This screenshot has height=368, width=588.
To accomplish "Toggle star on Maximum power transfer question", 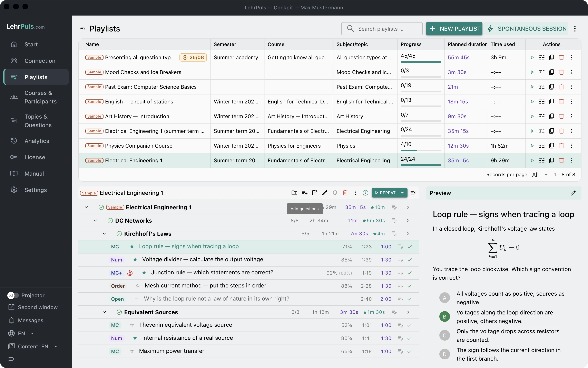I will (x=132, y=351).
